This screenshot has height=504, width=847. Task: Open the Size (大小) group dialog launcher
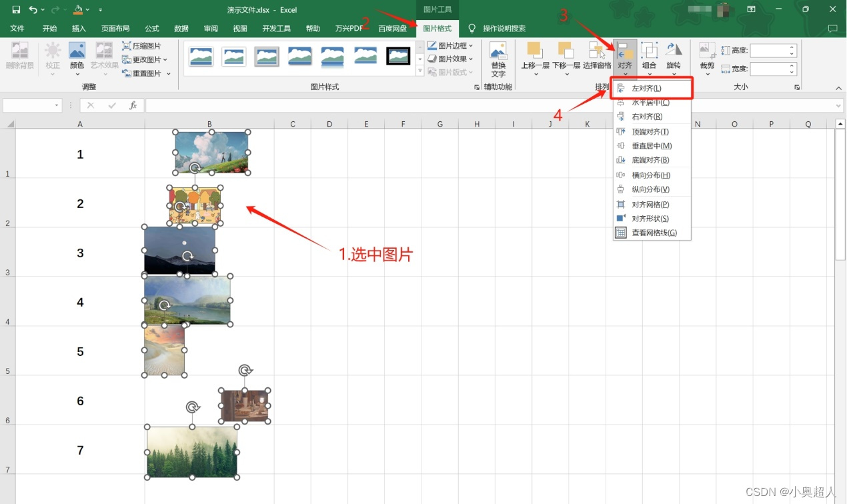click(x=797, y=87)
